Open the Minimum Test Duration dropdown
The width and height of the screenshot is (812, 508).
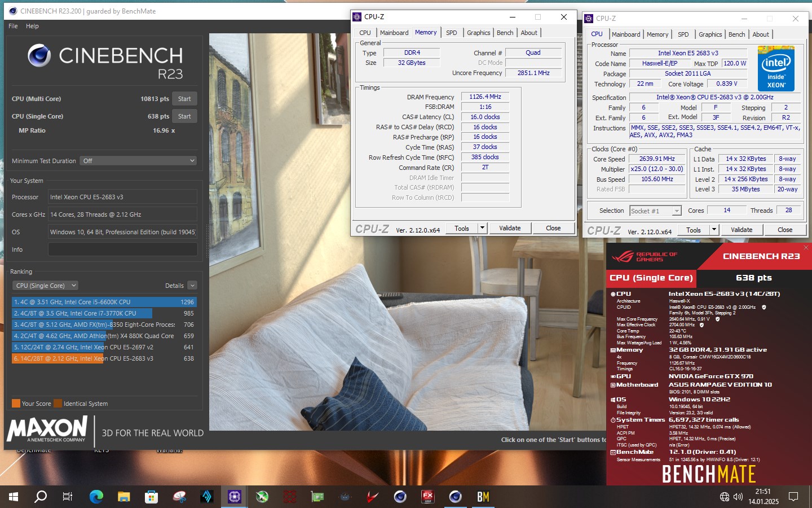point(138,161)
